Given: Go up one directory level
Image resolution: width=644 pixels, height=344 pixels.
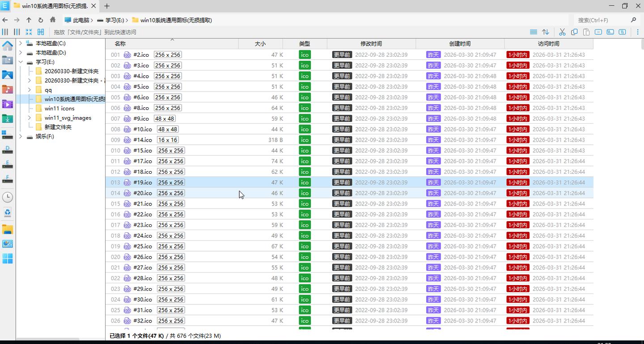Looking at the screenshot, I should point(29,20).
